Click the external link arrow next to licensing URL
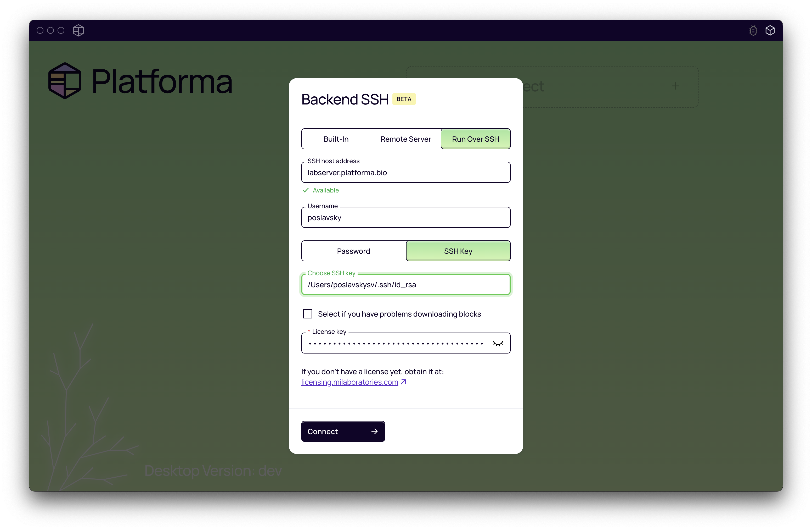This screenshot has width=812, height=530. [404, 382]
